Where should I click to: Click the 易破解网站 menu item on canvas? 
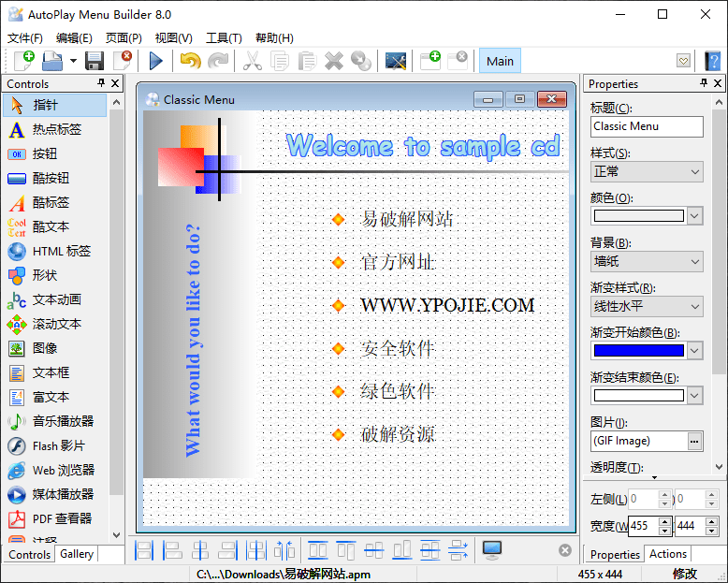tap(406, 219)
